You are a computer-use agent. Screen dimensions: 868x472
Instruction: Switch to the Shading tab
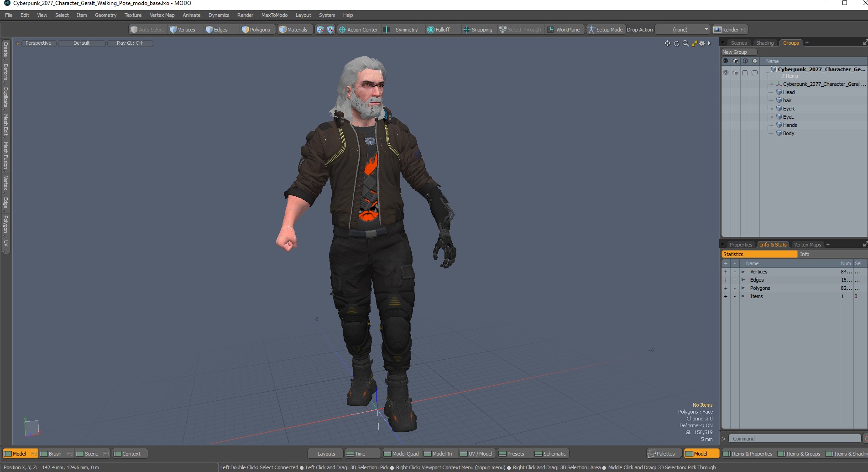(765, 43)
